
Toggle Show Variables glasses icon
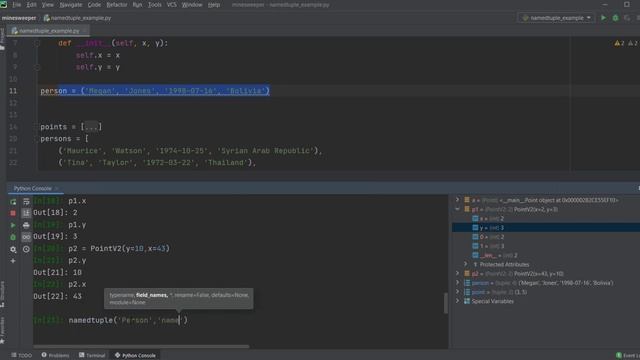pos(26,237)
